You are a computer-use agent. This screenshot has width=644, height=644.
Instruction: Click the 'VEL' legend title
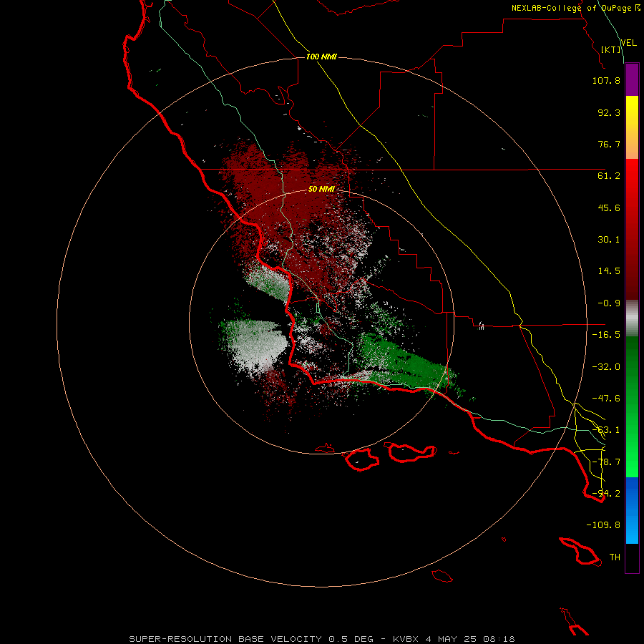pyautogui.click(x=628, y=43)
